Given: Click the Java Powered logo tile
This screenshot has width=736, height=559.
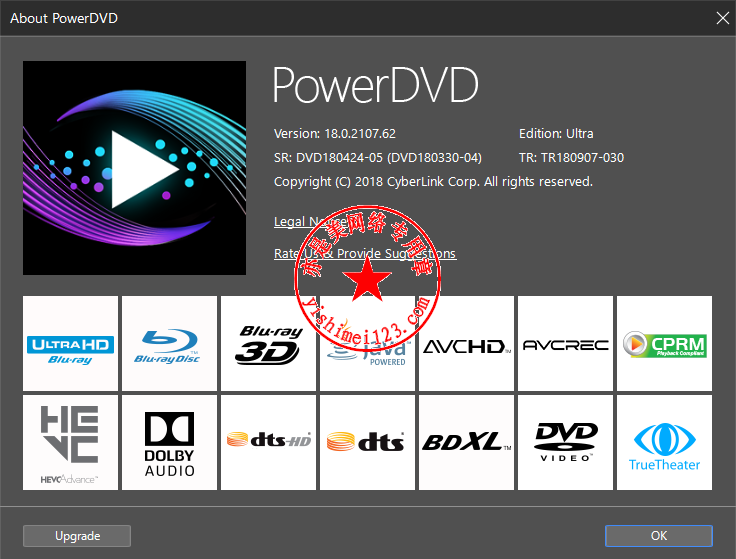Looking at the screenshot, I should point(368,343).
